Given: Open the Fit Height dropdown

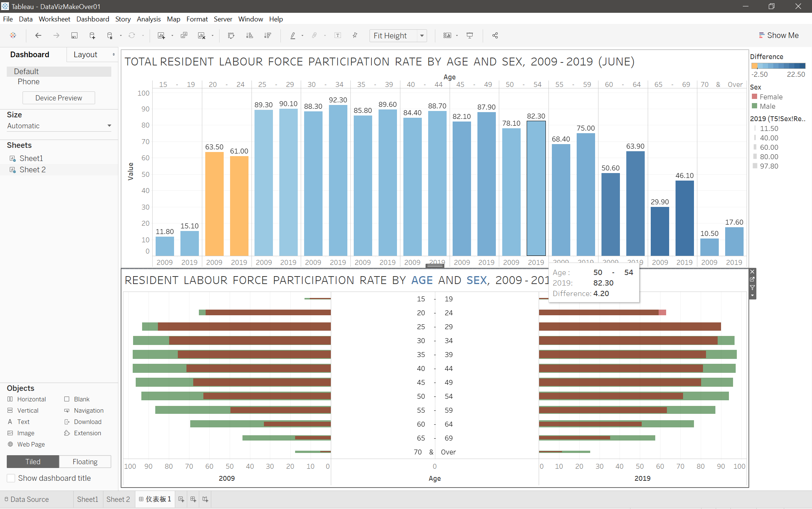Looking at the screenshot, I should point(422,36).
